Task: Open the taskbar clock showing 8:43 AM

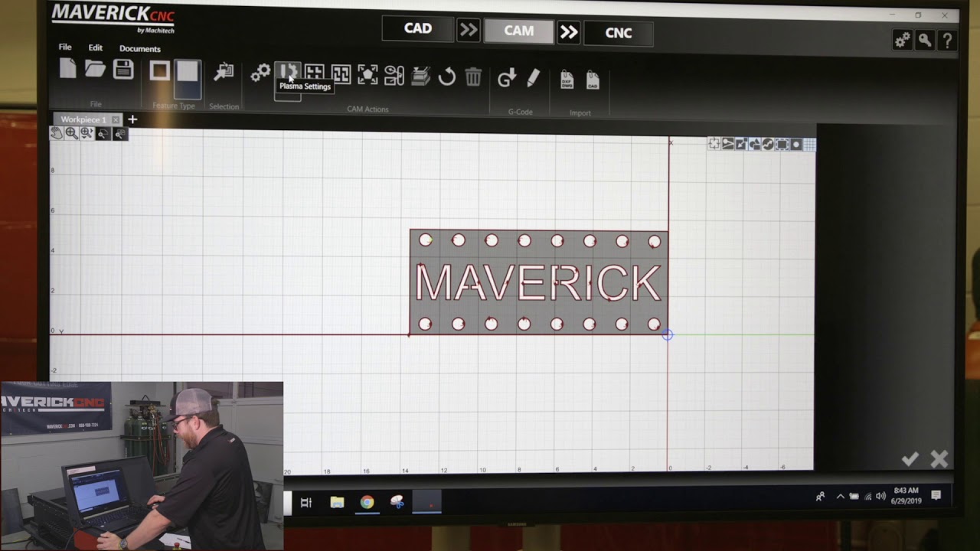Action: tap(905, 495)
